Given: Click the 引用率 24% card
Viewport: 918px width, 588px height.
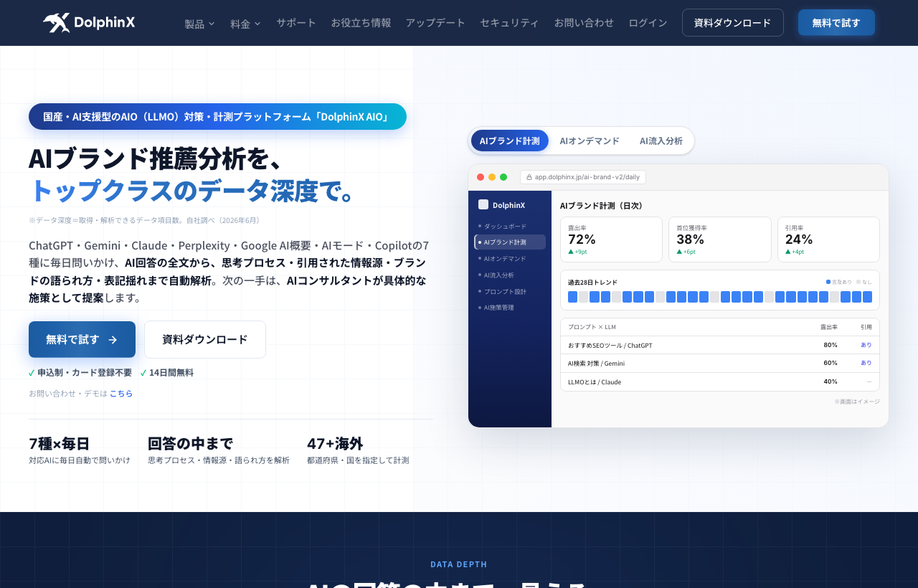Looking at the screenshot, I should point(828,240).
